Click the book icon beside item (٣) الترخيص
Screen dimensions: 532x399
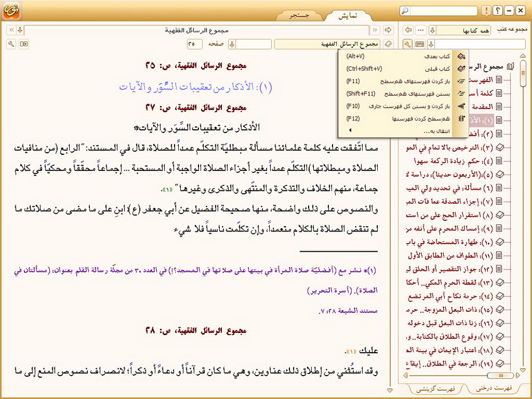499,147
